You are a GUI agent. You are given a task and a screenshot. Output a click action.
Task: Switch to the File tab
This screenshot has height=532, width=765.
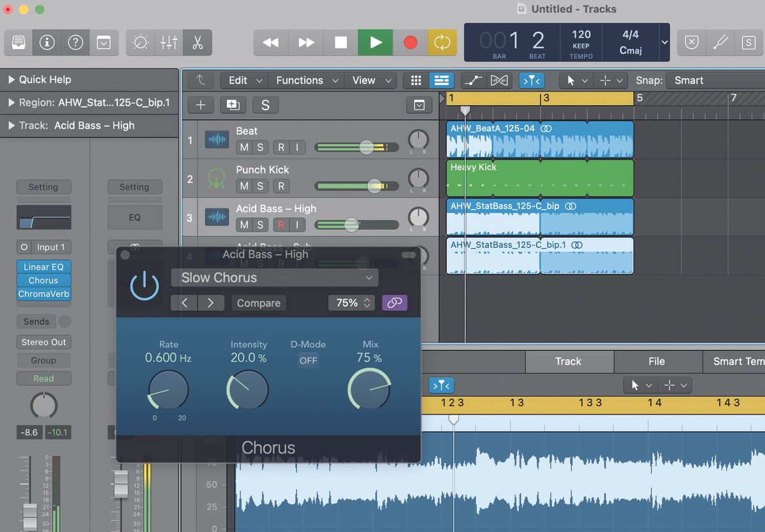(x=658, y=361)
